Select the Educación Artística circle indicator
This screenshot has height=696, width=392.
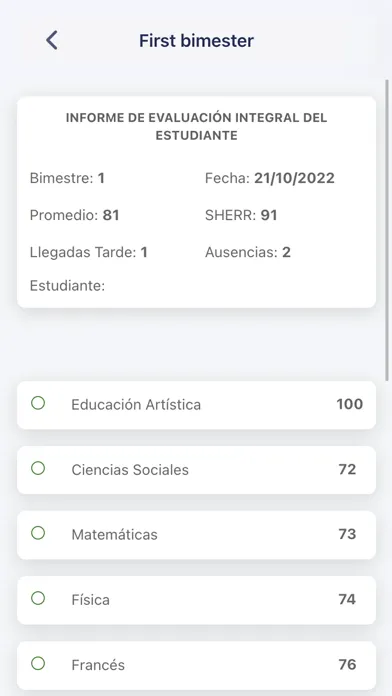38,403
